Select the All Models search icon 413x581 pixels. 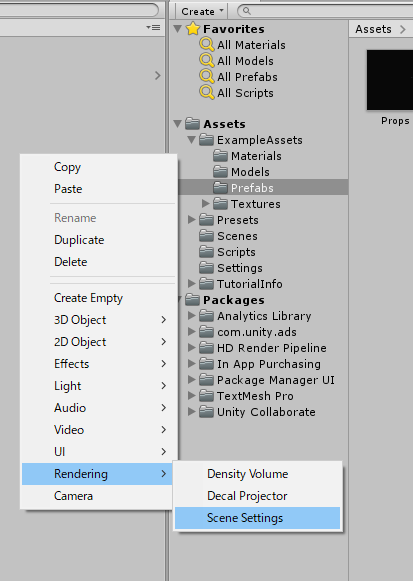click(207, 60)
